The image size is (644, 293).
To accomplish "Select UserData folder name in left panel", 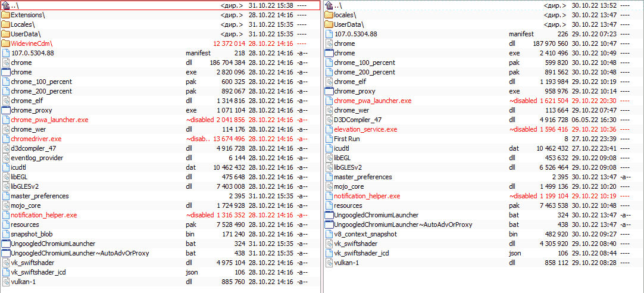I will pos(26,34).
